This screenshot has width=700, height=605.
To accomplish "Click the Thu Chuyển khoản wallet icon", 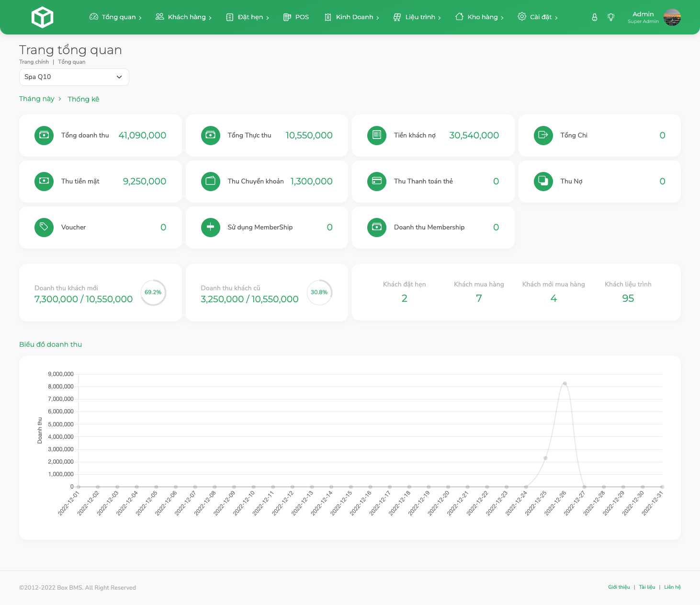I will click(211, 182).
